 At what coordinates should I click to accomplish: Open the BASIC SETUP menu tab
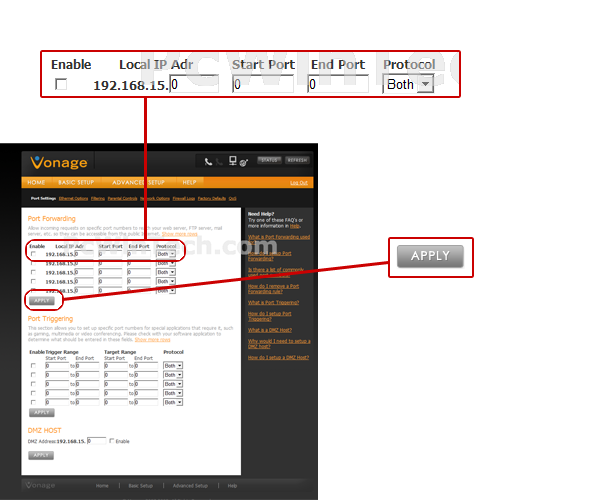tap(75, 183)
